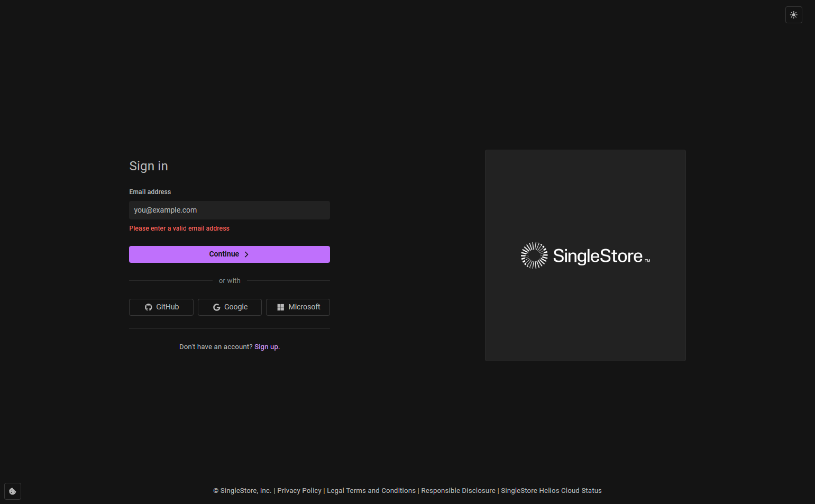Click the email address input field
Viewport: 815px width, 504px height.
(229, 210)
